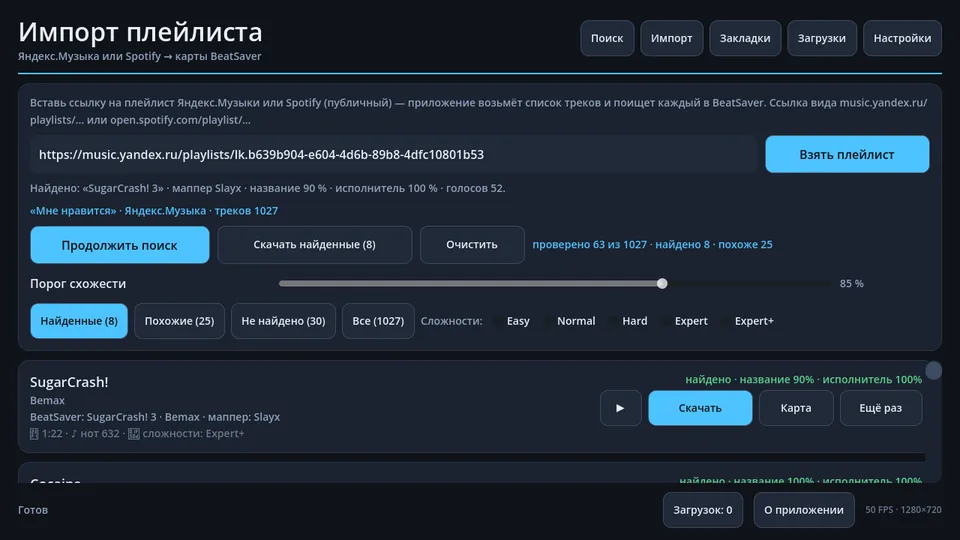The image size is (960, 540).
Task: Click the Найдено: «SugarCrash! 3» result message
Action: [x=268, y=188]
